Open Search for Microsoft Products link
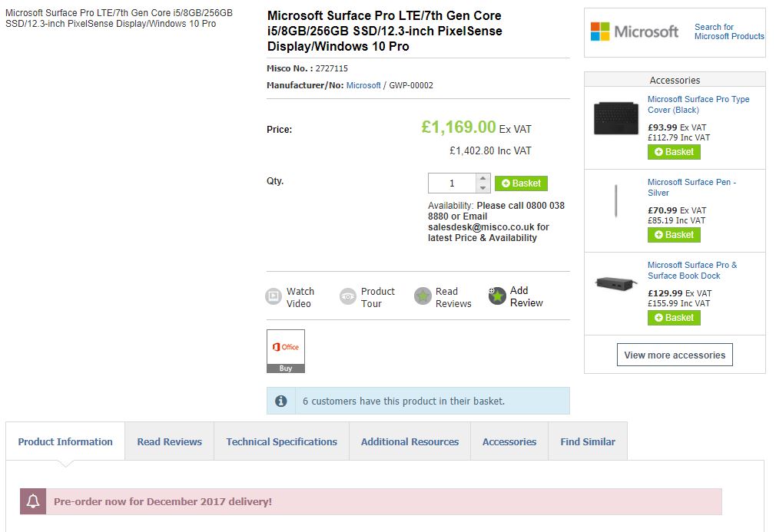 pyautogui.click(x=728, y=31)
